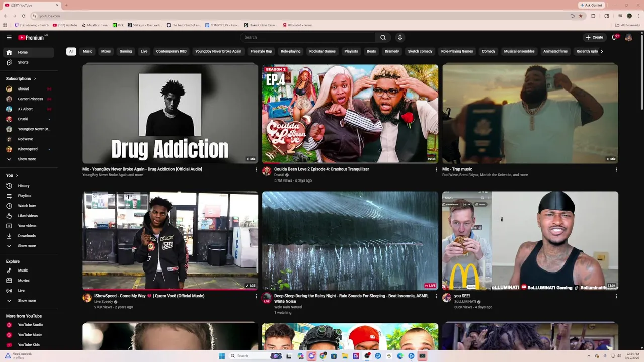Open options for IShowSpeed Come My Way
Image resolution: width=644 pixels, height=362 pixels.
[256, 297]
